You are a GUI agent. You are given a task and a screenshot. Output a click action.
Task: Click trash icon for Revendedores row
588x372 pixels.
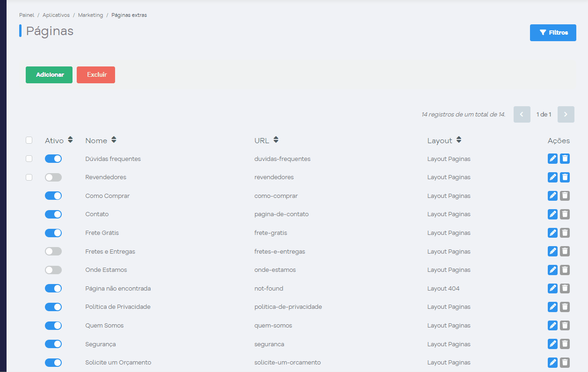pyautogui.click(x=565, y=177)
